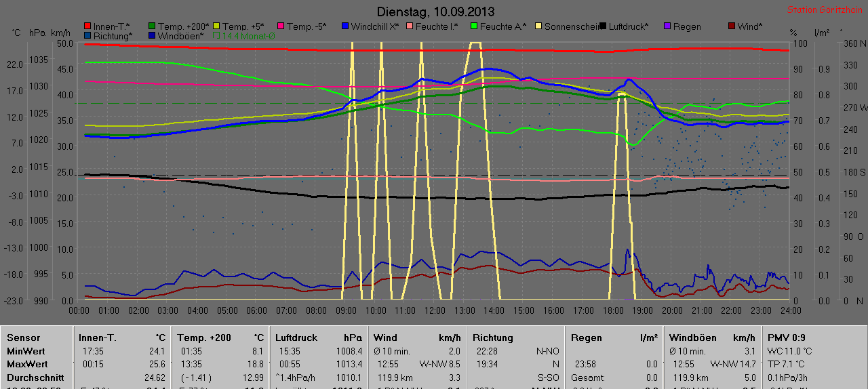Click the bright green Feuchte A. legend marker
Image resolution: width=868 pixels, height=389 pixels.
click(474, 26)
